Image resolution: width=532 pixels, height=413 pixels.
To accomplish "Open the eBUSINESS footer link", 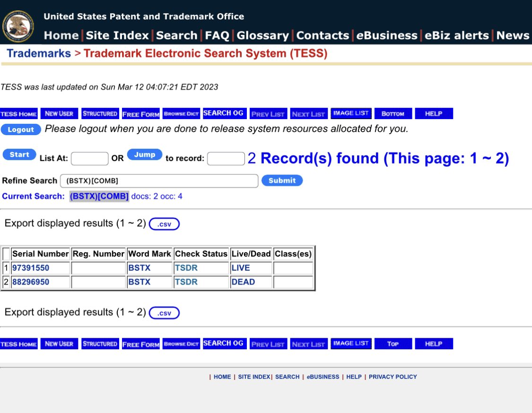I will click(323, 377).
